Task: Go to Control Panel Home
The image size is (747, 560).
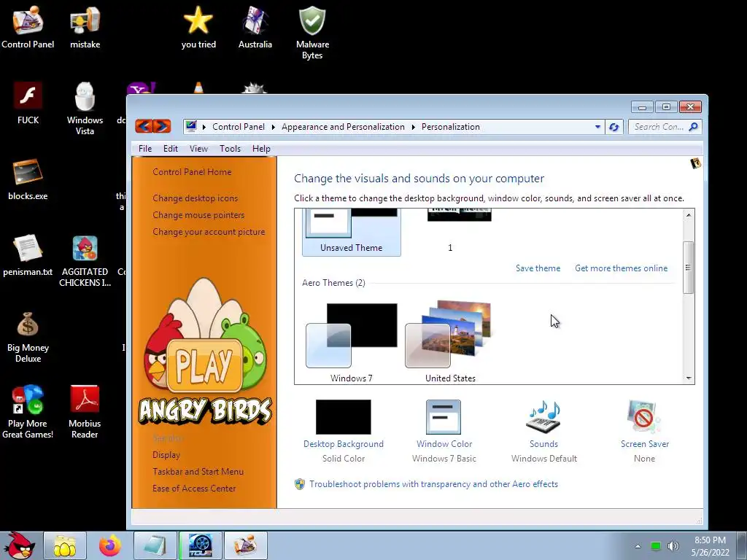Action: pos(192,172)
